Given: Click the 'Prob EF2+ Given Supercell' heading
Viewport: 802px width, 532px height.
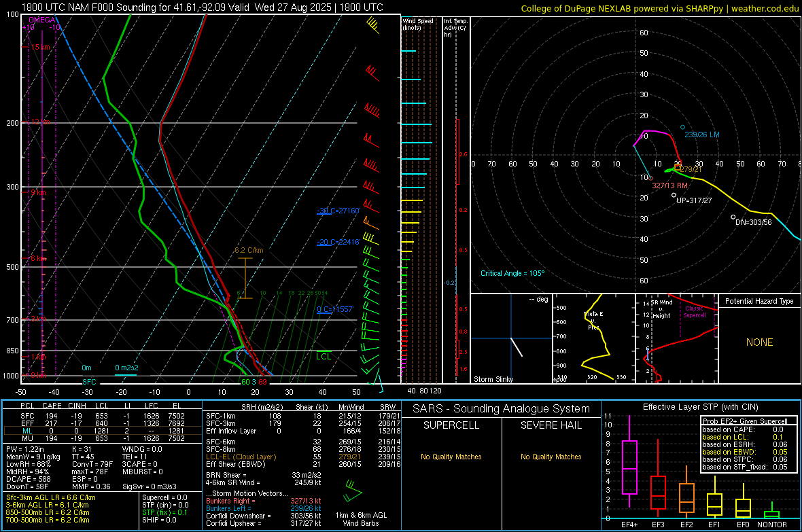Looking at the screenshot, I should point(745,421).
